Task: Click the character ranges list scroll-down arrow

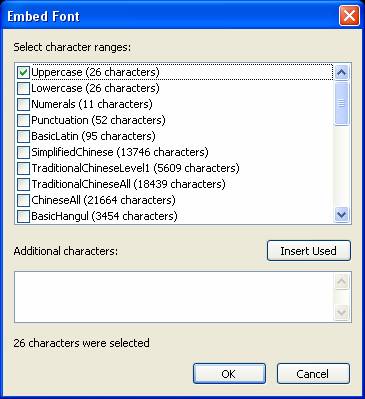Action: tap(342, 214)
